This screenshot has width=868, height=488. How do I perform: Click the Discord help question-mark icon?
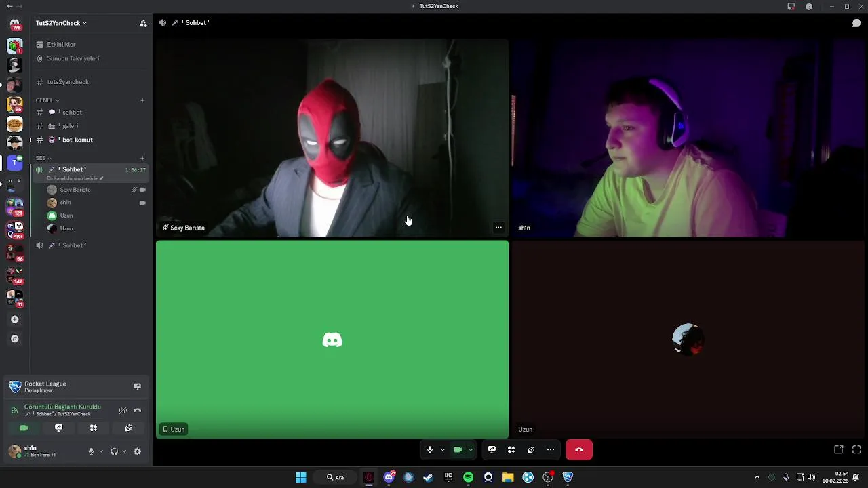[809, 6]
